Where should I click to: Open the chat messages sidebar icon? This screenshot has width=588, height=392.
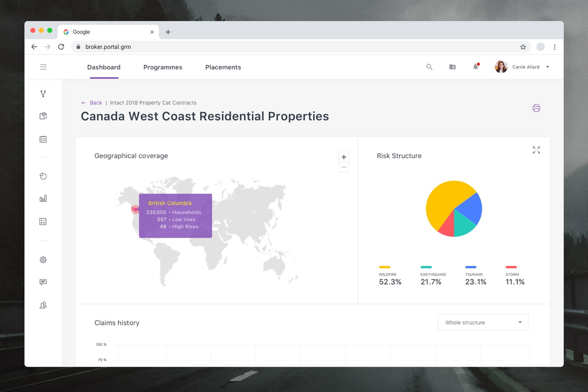click(43, 282)
